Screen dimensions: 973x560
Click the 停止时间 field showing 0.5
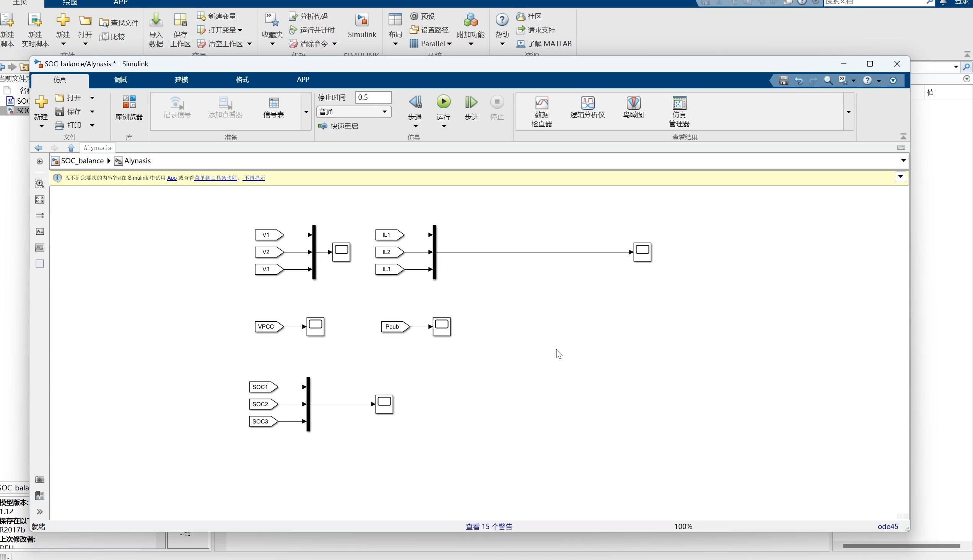[373, 97]
